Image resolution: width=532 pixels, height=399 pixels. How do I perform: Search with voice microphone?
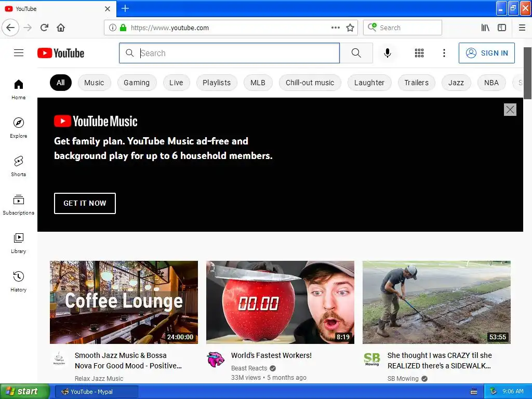[x=388, y=53]
